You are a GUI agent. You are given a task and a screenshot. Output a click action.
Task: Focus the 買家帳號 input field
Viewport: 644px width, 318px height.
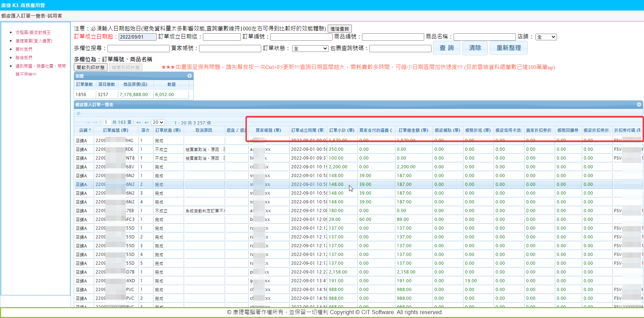(230, 48)
